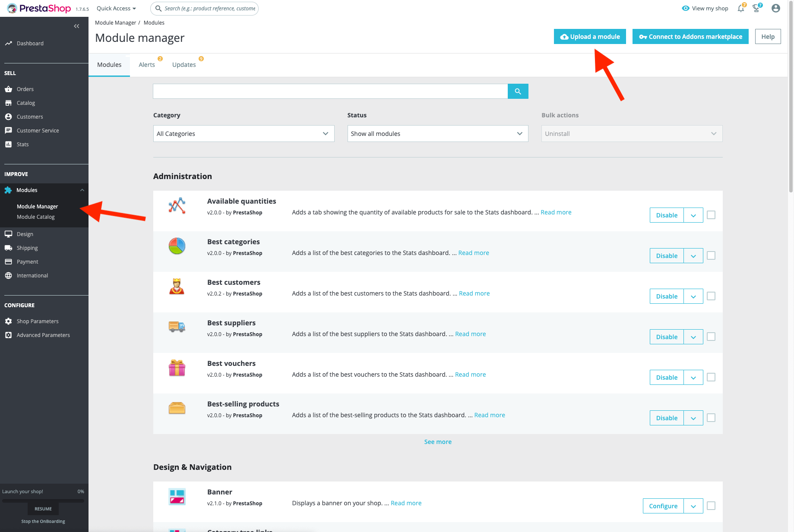Screen dimensions: 794x532
Task: Click View my shop link
Action: (x=705, y=9)
